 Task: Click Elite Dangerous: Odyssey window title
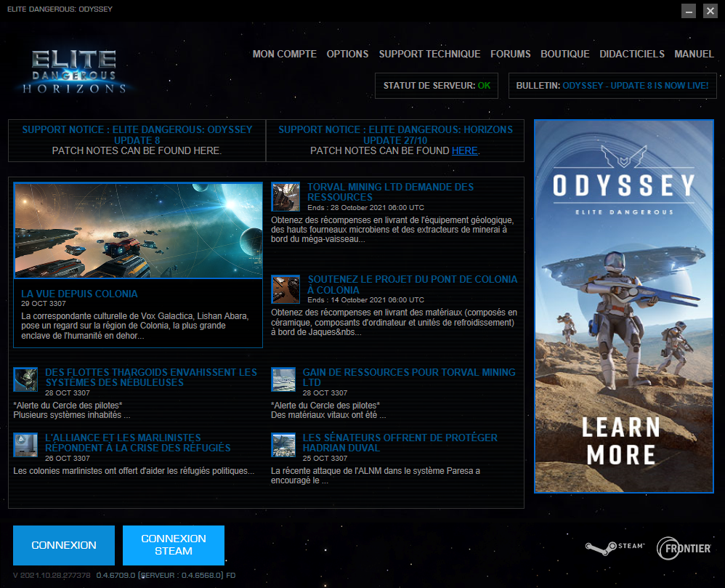tap(60, 9)
